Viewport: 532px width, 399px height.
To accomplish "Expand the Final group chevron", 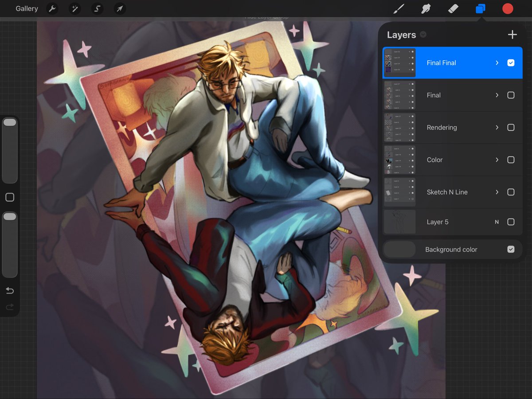I will pos(497,95).
